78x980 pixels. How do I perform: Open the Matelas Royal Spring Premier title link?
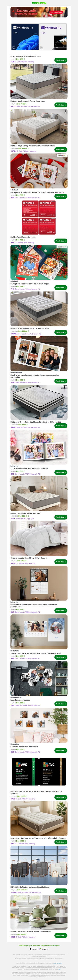[33, 146]
